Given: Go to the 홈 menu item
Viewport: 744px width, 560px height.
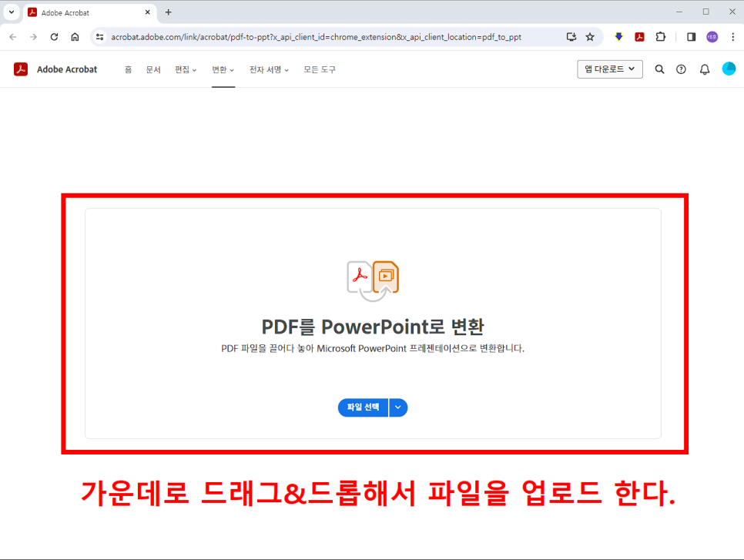Looking at the screenshot, I should click(x=128, y=70).
